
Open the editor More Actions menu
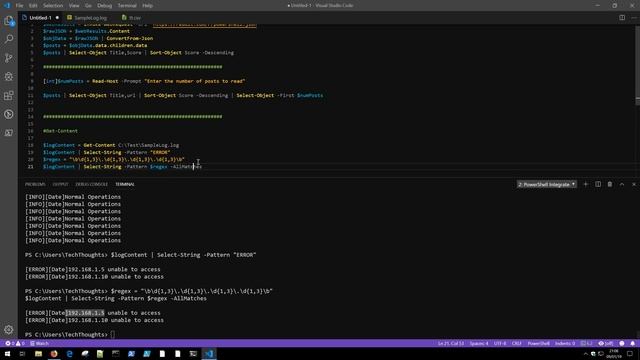pos(634,18)
